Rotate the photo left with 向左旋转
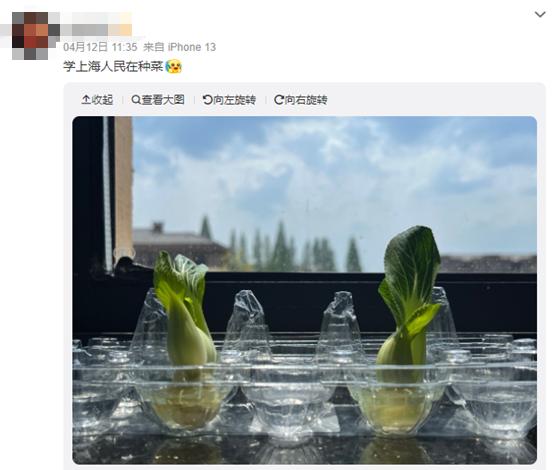The height and width of the screenshot is (470, 554). point(229,100)
